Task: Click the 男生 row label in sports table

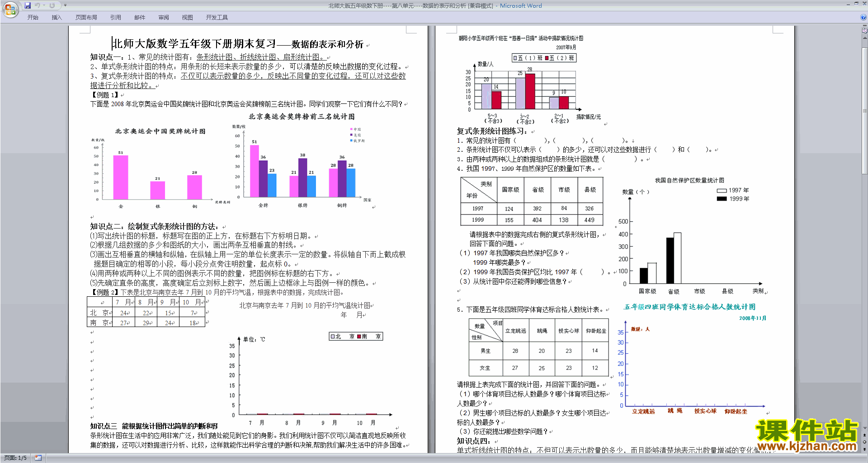Action: (486, 351)
